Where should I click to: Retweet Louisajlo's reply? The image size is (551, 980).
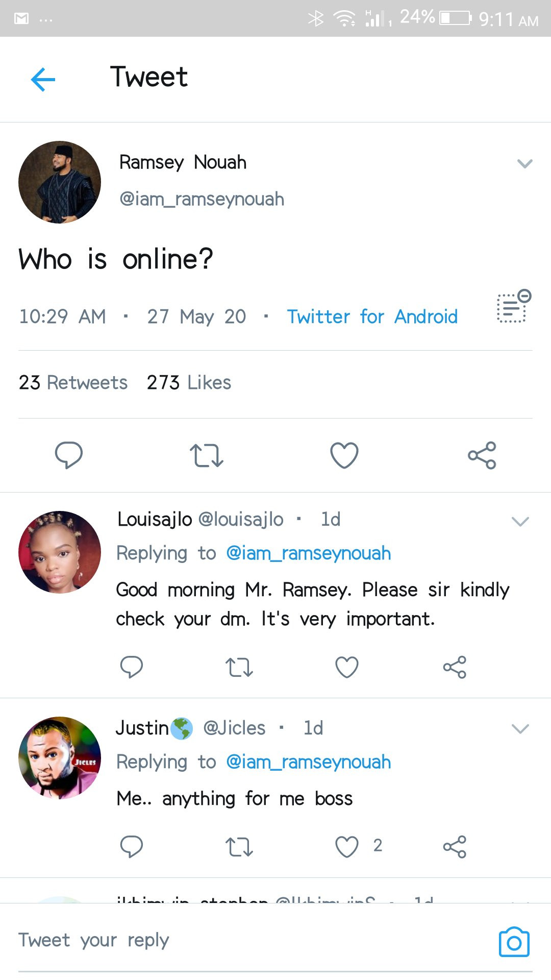pyautogui.click(x=239, y=667)
